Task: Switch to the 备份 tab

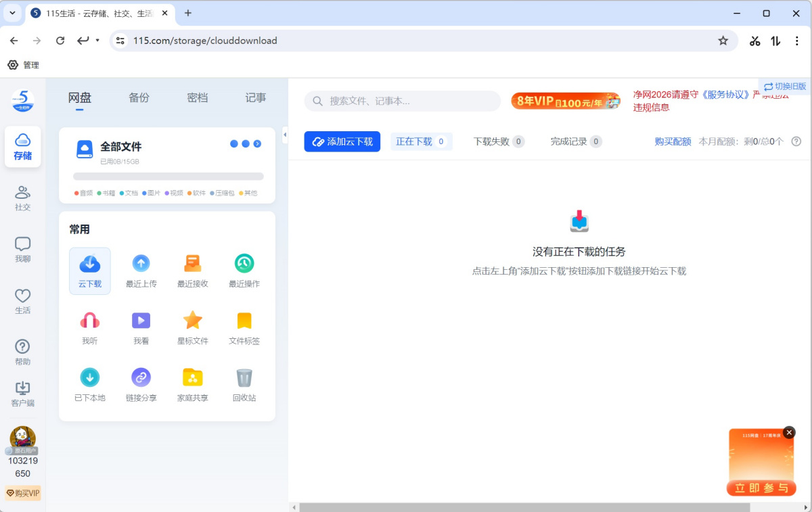Action: click(x=139, y=98)
